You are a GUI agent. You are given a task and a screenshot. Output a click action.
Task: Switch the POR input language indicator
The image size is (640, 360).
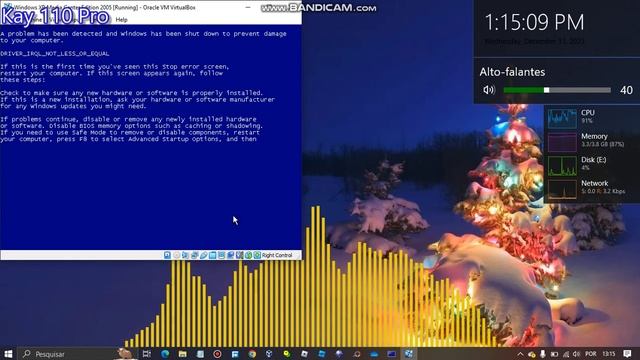pyautogui.click(x=591, y=354)
